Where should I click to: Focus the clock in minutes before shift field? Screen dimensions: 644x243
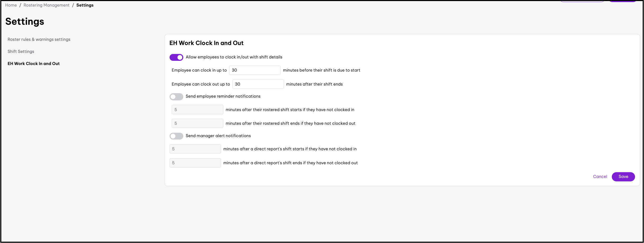pos(254,70)
